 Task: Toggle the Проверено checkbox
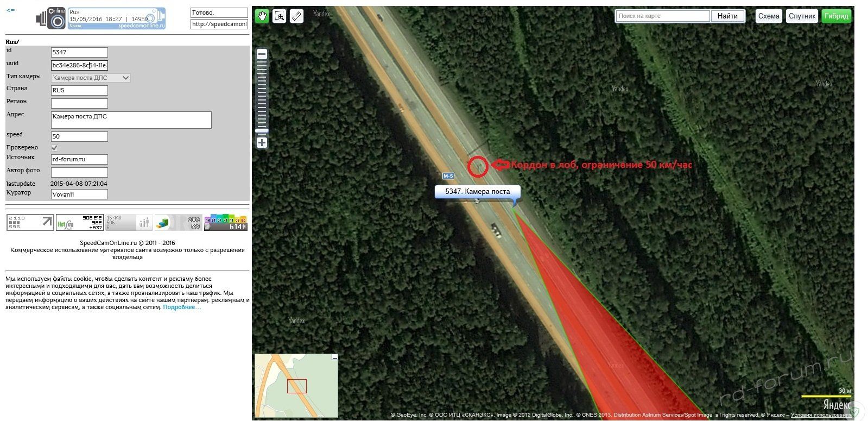[54, 148]
